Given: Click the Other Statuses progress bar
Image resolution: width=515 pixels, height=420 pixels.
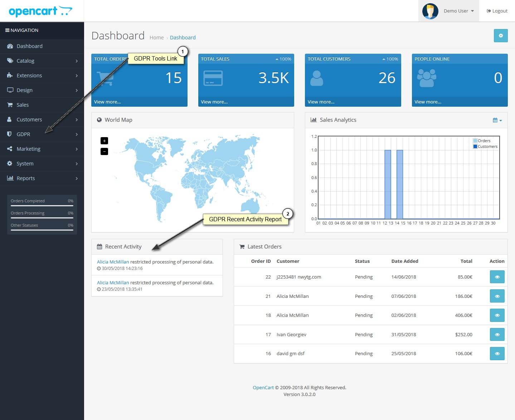Looking at the screenshot, I should pos(42,230).
